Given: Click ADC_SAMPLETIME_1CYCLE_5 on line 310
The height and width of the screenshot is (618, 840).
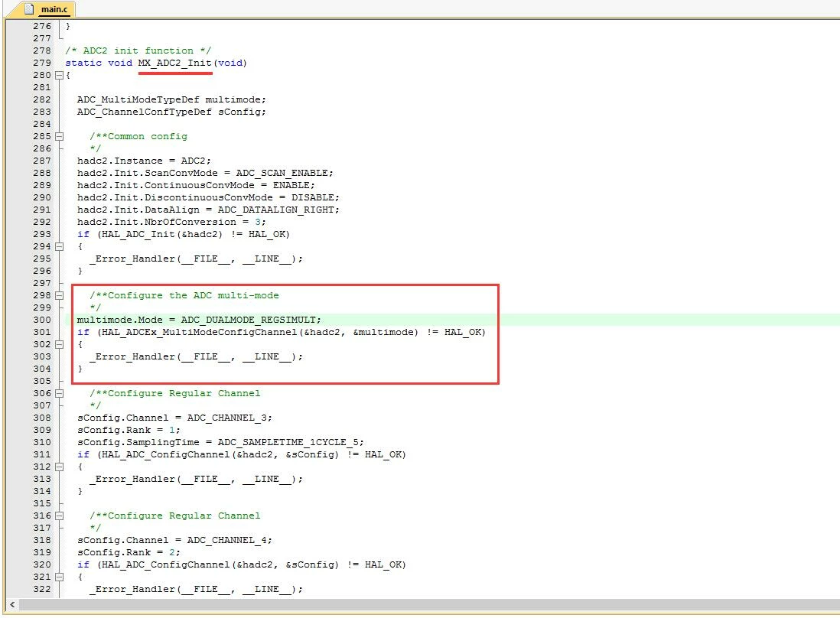Looking at the screenshot, I should coord(288,443).
